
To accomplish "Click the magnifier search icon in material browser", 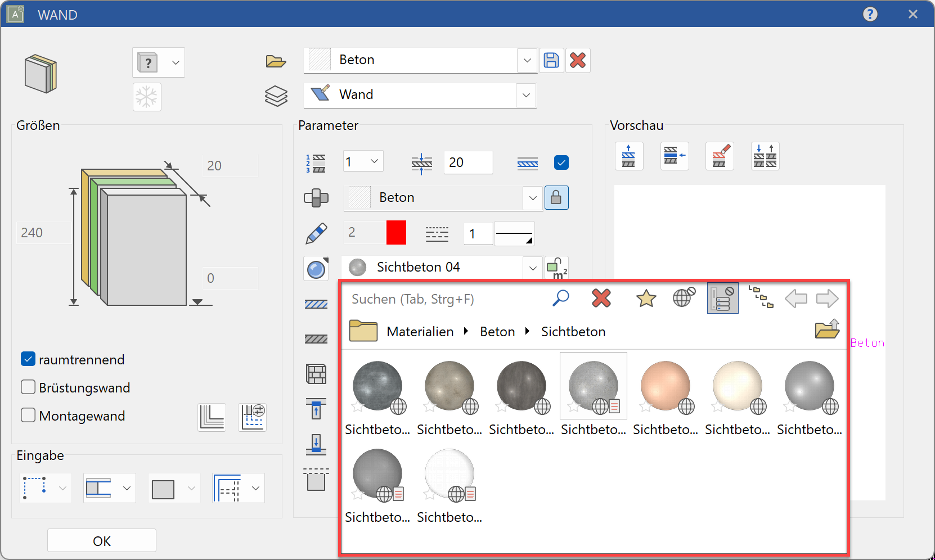I will coord(560,298).
